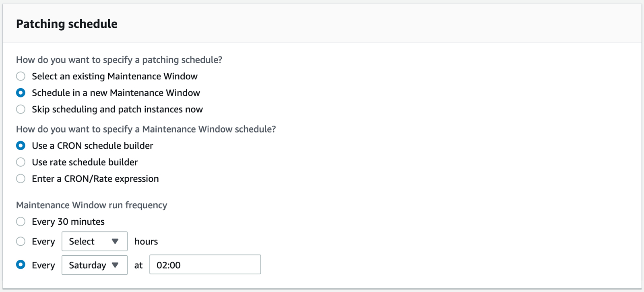Click the 'hours' text after the Select dropdown
This screenshot has height=292, width=644.
click(x=146, y=241)
